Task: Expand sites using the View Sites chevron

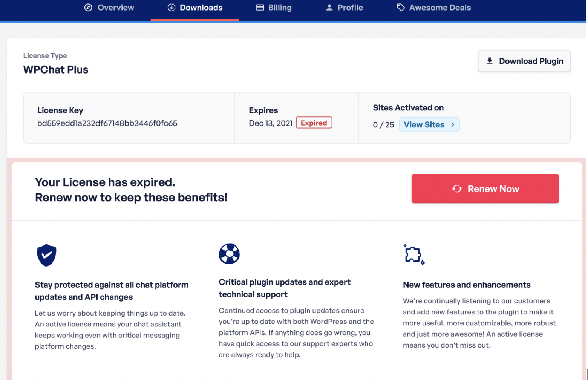Action: click(453, 125)
